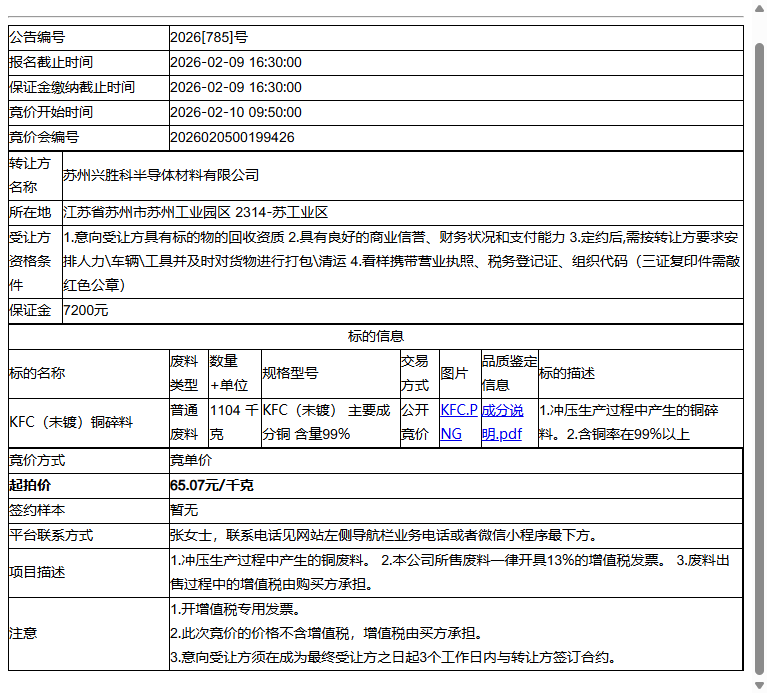767x693 pixels.
Task: Click the bold 起拍价 label
Action: tap(30, 486)
